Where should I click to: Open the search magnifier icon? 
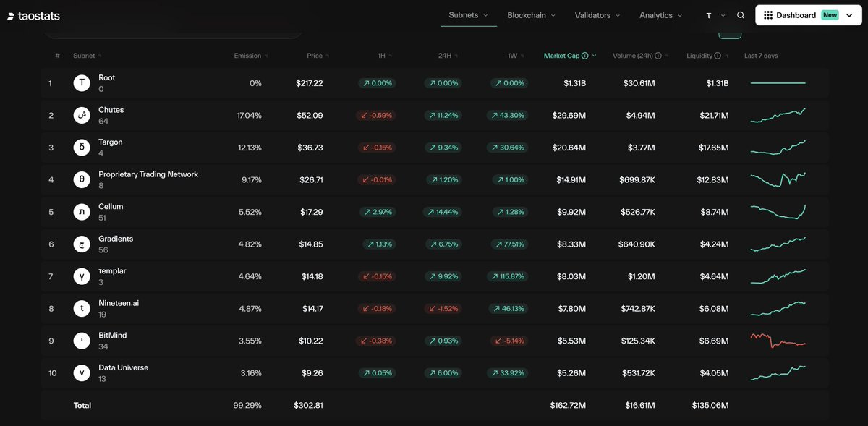coord(741,15)
